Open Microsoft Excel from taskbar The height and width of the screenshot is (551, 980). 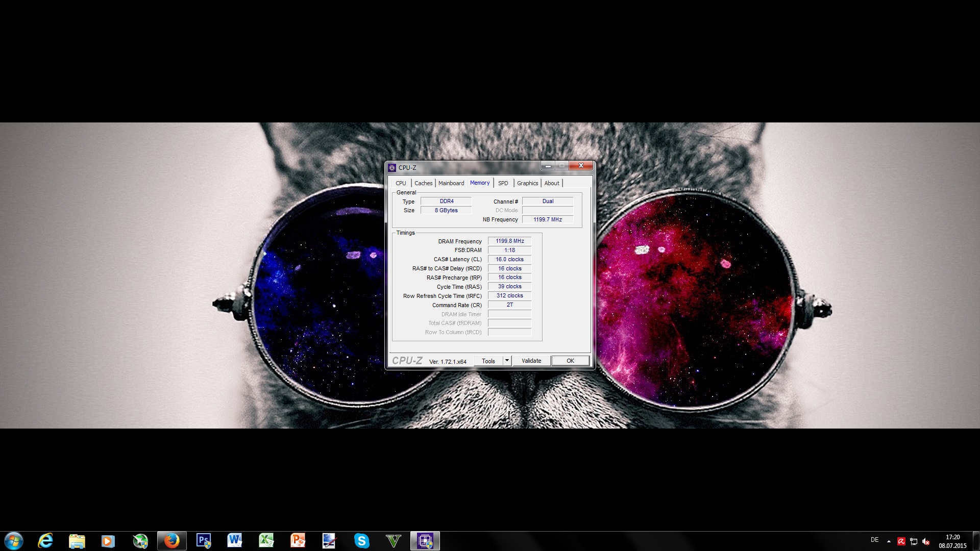[x=266, y=541]
